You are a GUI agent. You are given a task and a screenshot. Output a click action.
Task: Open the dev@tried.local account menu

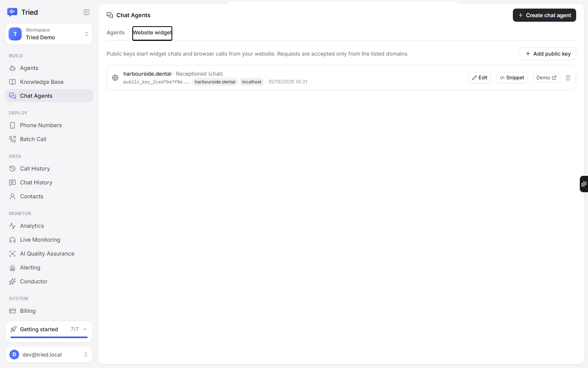tap(49, 355)
